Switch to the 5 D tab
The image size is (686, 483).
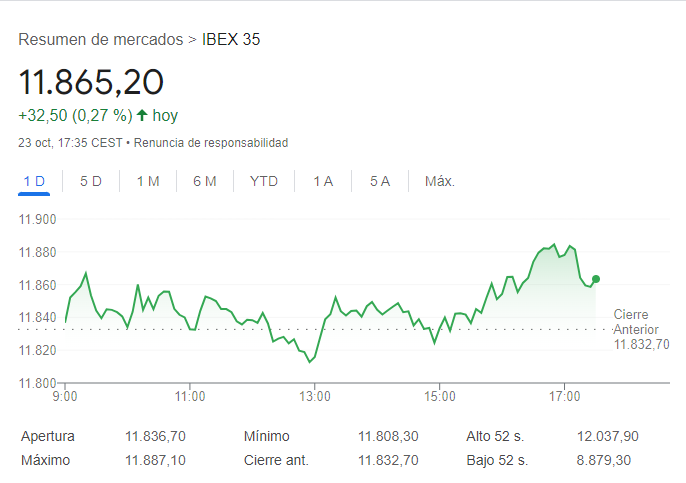click(91, 181)
